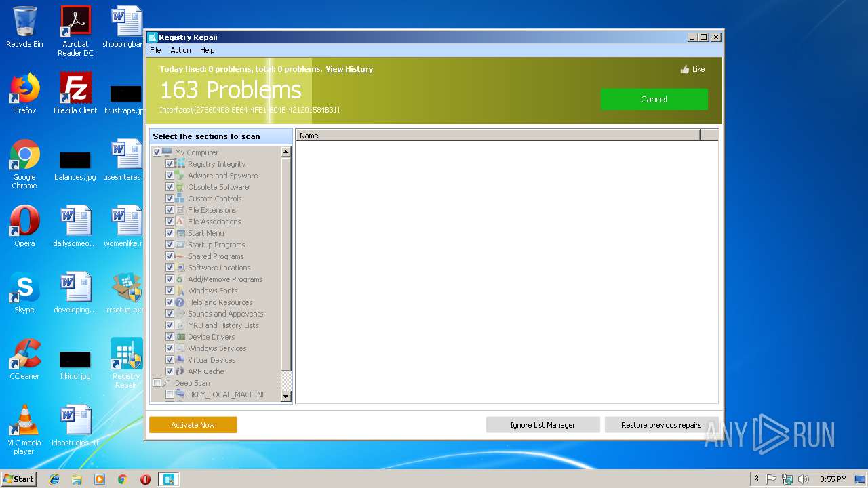Screen dimensions: 868x488
Task: Click the section list scroll-up arrow
Action: click(285, 152)
